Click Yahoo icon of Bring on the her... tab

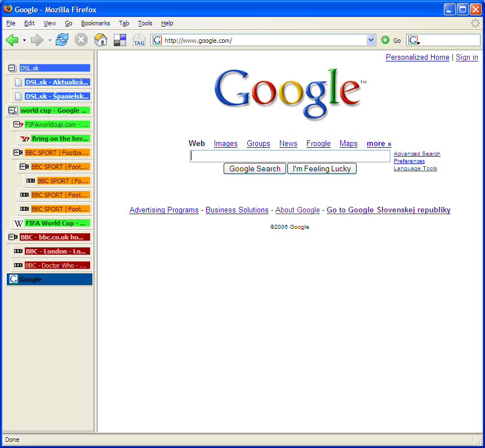[x=25, y=139]
